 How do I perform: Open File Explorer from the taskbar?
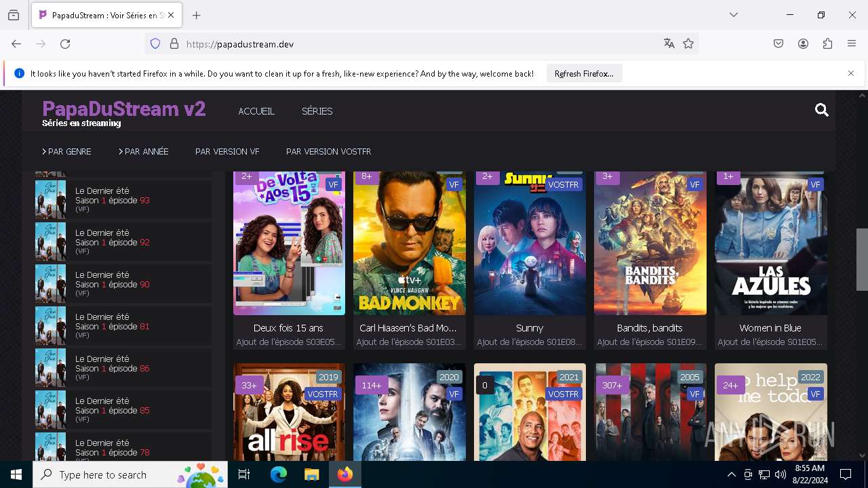[x=311, y=474]
